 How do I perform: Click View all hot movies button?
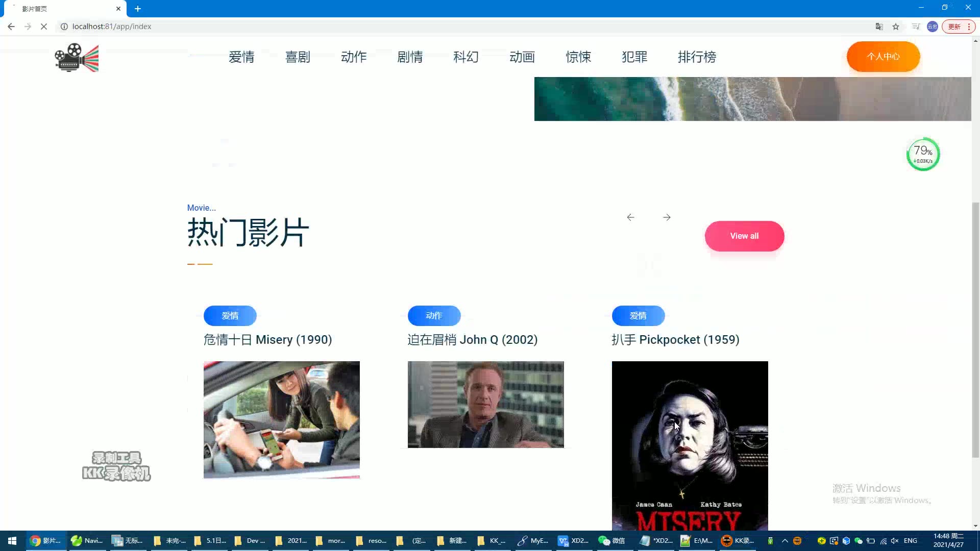pos(744,236)
